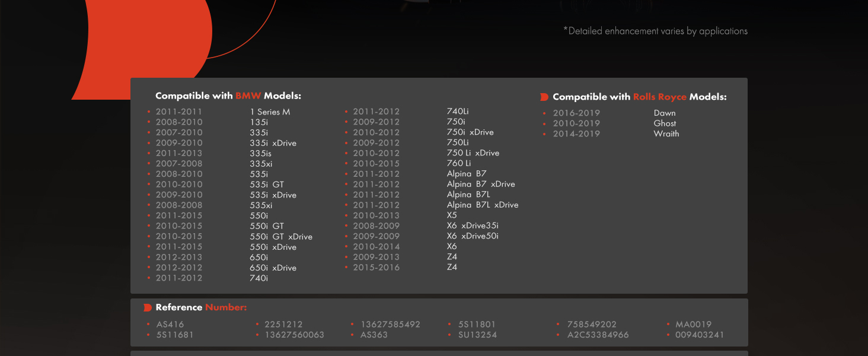Select reference number "13627585492"
This screenshot has height=356, width=868.
390,325
